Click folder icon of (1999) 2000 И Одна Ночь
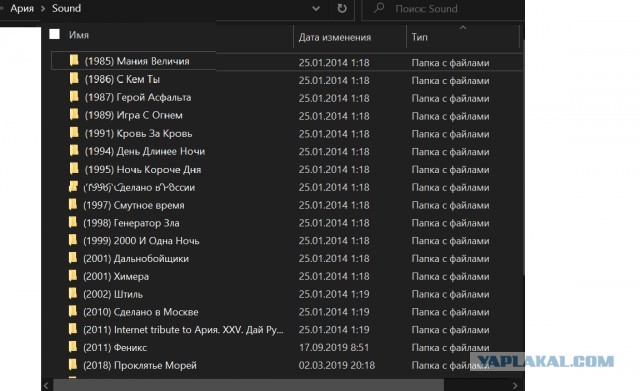This screenshot has width=640, height=391. coord(73,240)
